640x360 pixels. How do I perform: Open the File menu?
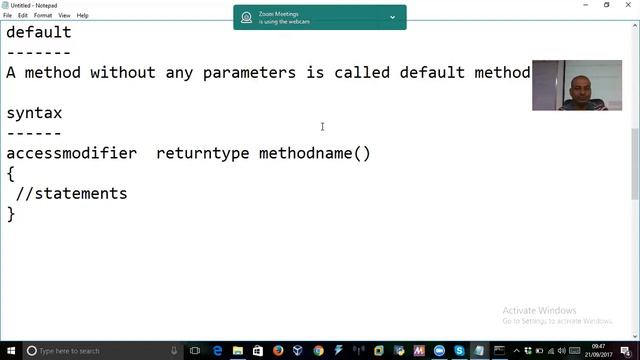click(x=7, y=16)
